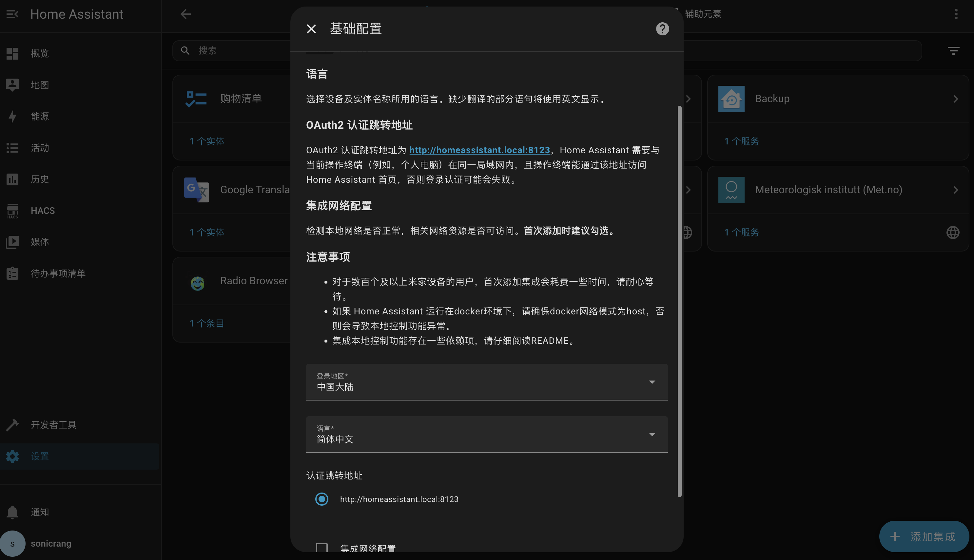Open the 开发者工具 developer tools

[53, 425]
